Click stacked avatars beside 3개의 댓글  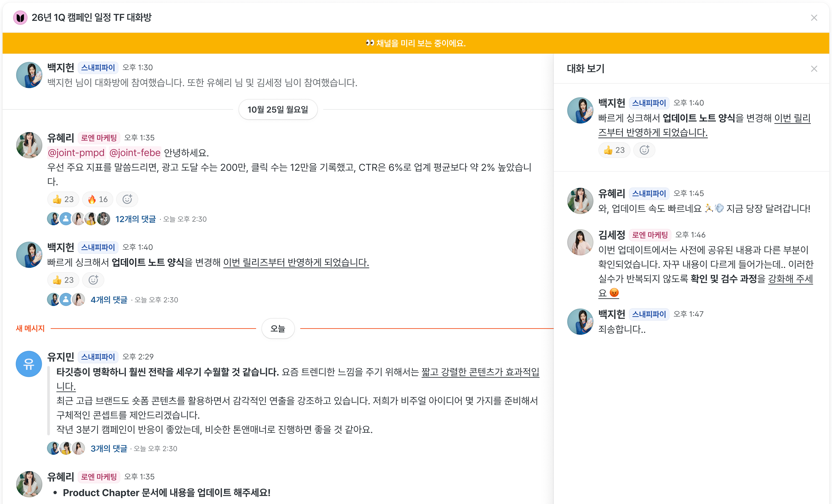point(66,448)
